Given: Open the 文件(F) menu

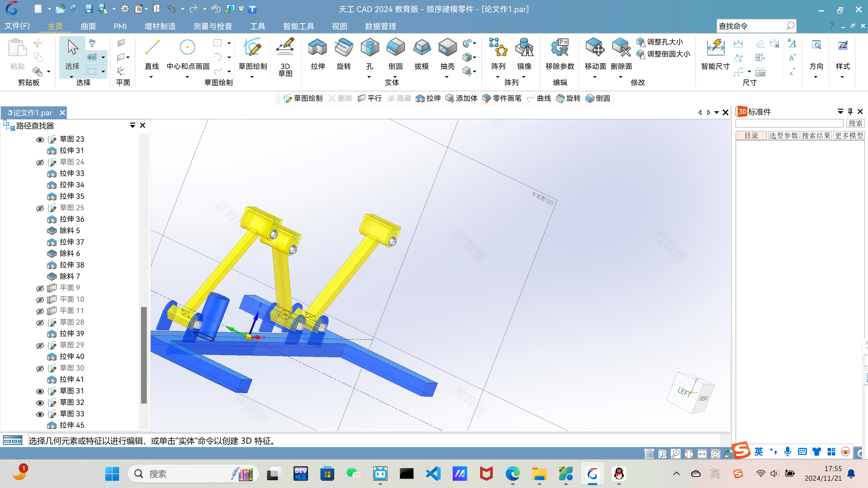Looking at the screenshot, I should click(x=17, y=26).
